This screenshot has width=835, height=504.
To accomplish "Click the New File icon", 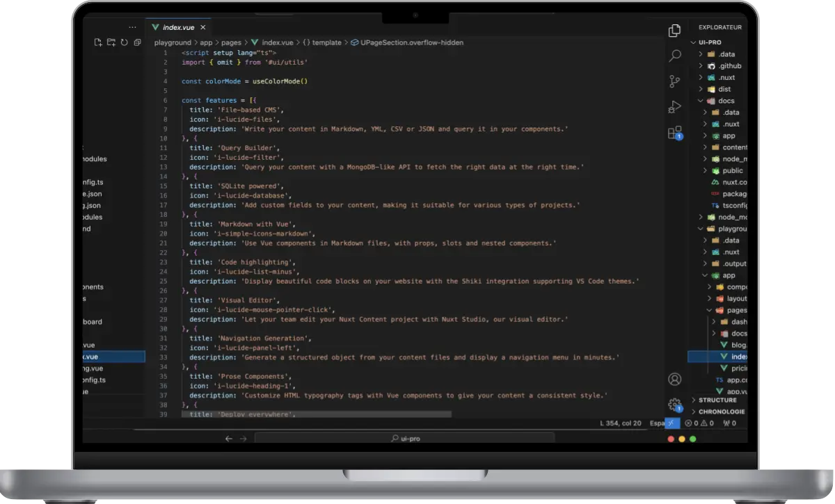I will (99, 42).
